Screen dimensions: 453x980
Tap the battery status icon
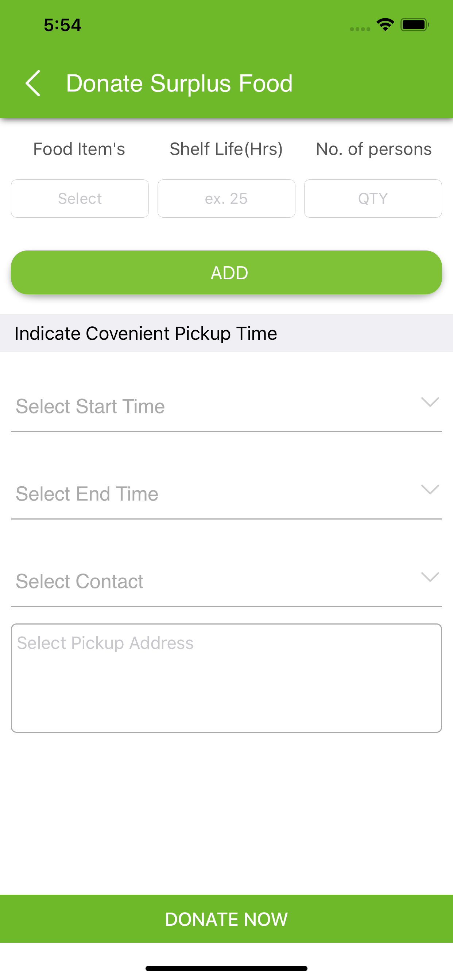tap(415, 25)
